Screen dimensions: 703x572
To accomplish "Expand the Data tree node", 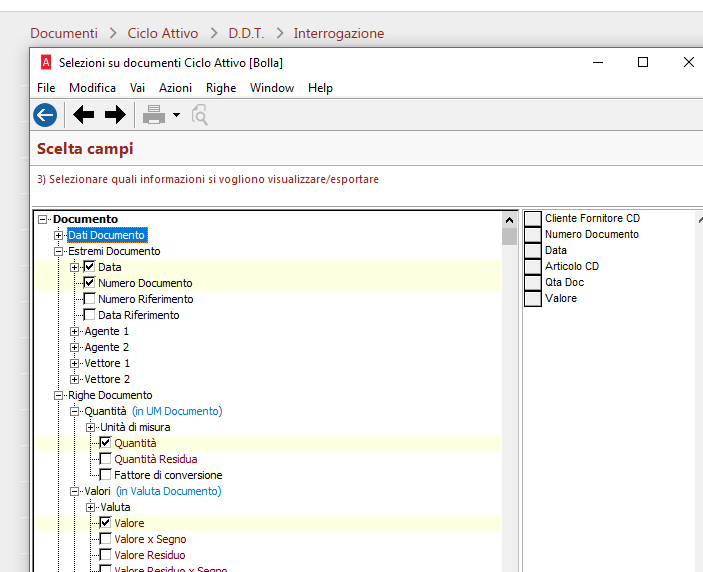I will (x=74, y=268).
